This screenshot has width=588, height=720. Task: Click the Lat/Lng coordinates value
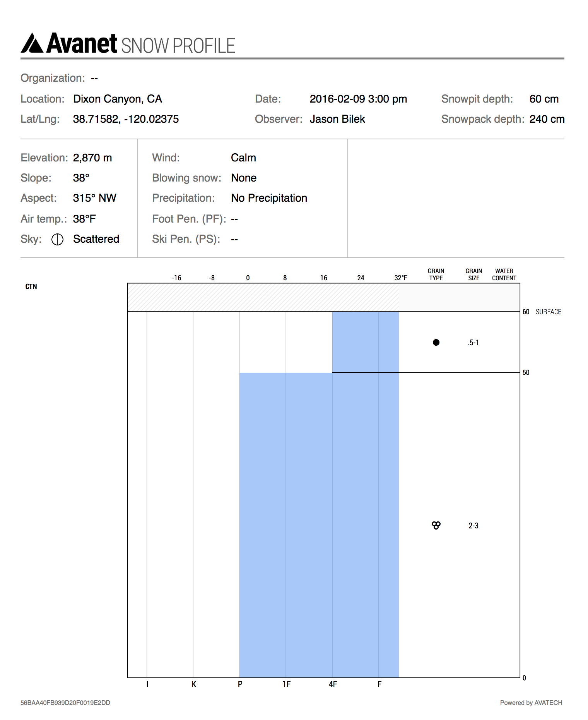[x=126, y=119]
